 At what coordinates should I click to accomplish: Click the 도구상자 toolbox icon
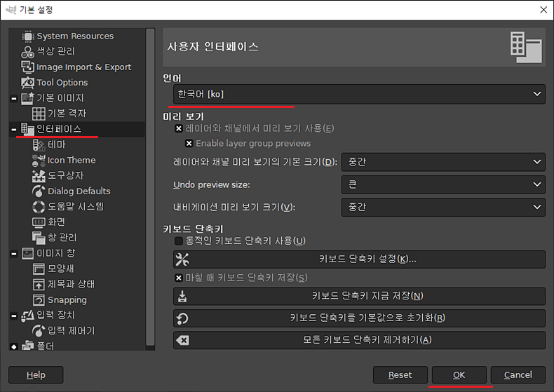click(39, 176)
